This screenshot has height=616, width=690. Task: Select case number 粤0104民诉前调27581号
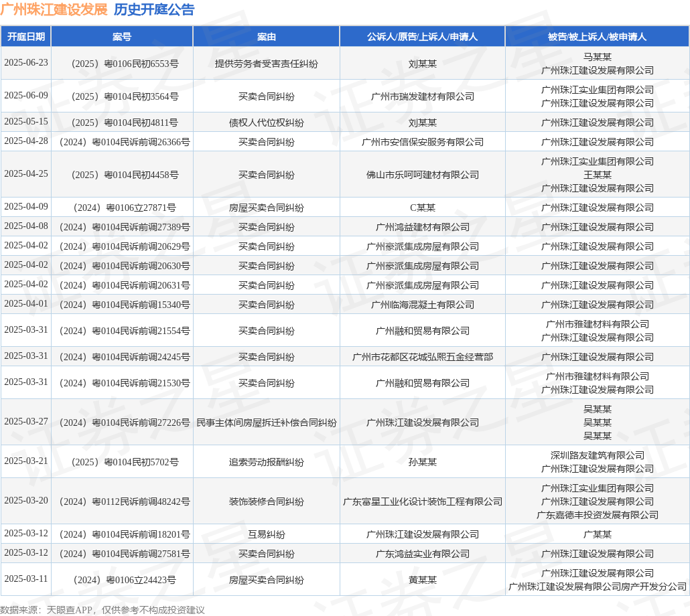125,554
